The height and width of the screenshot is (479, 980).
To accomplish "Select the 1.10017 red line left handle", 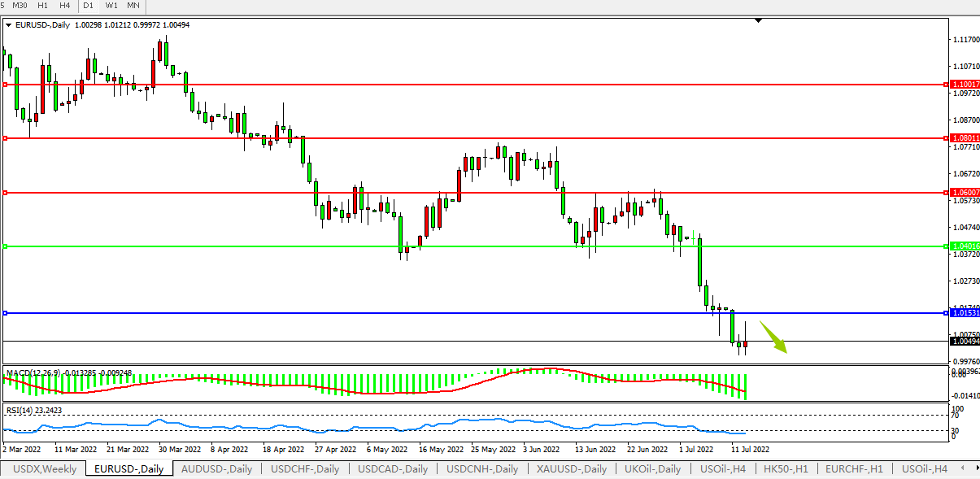I will (x=5, y=84).
